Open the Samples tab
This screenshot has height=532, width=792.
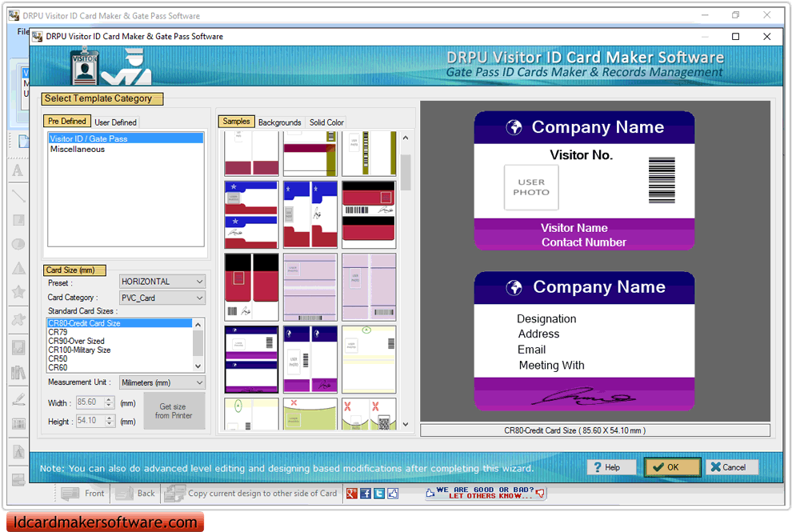click(236, 122)
